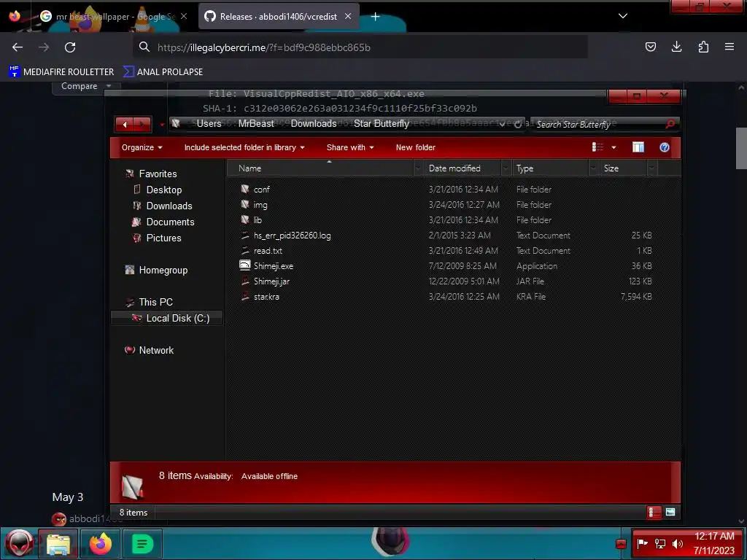The height and width of the screenshot is (560, 747).
Task: Switch to Releases abbodi1406/vcredist tab
Action: (278, 17)
